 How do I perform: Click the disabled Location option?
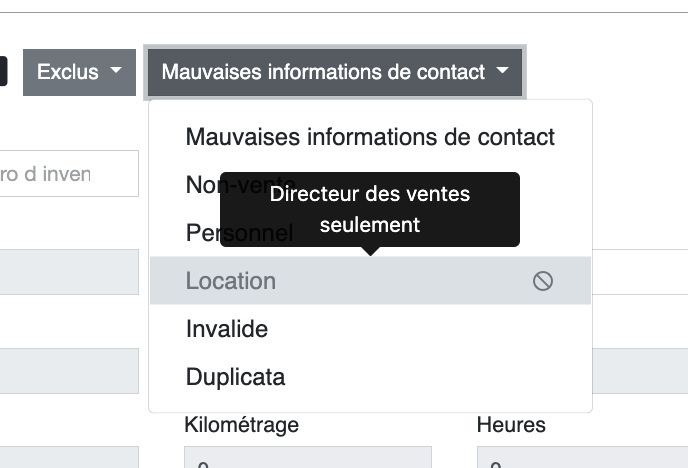pos(370,281)
